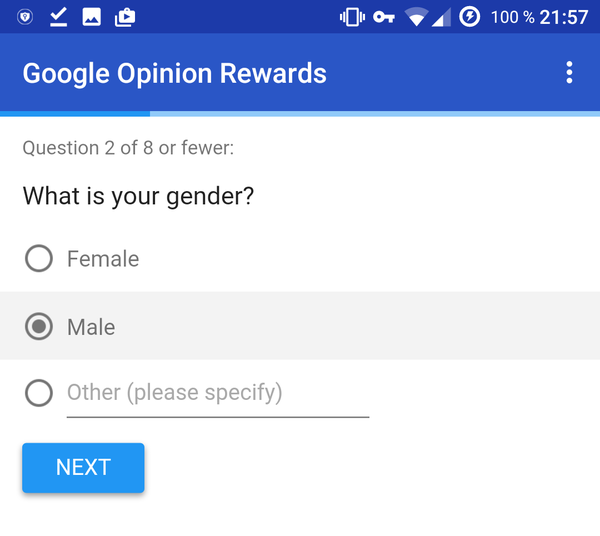Screen dimensions: 600x536
Task: Tap the Google Opinion Rewards title
Action: click(x=175, y=73)
